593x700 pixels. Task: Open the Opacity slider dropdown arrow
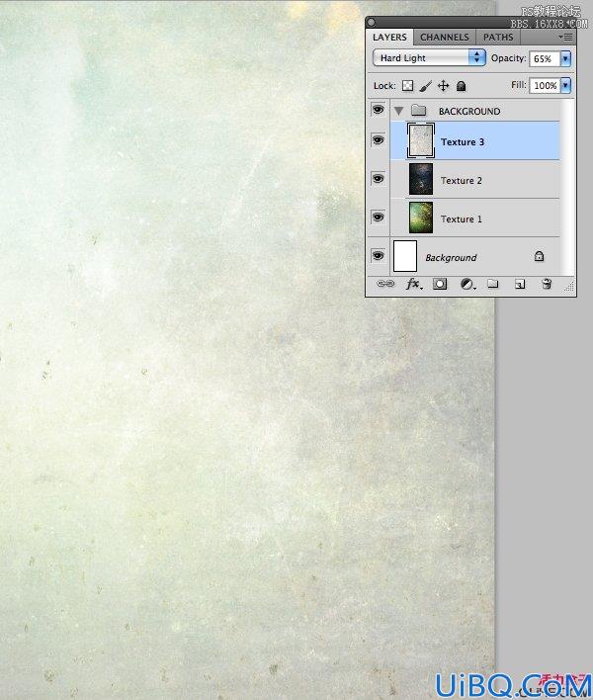565,58
